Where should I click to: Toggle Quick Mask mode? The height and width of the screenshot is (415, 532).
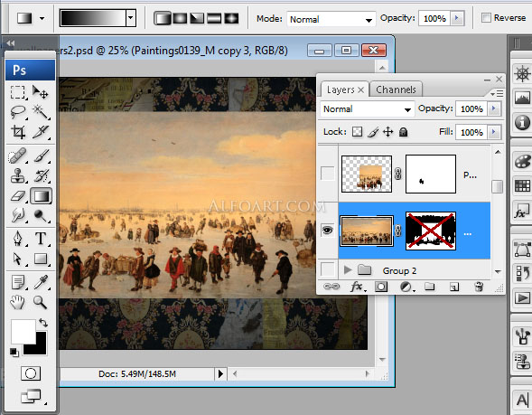tap(31, 373)
